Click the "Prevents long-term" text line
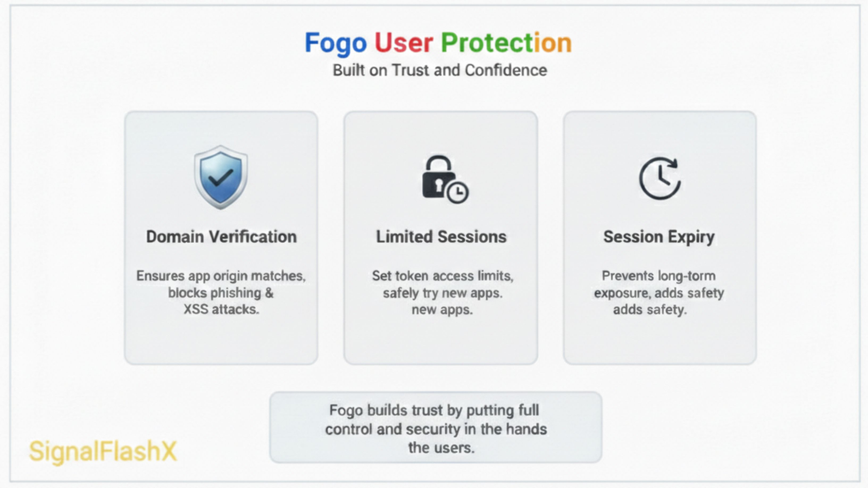868x488 pixels. 659,276
